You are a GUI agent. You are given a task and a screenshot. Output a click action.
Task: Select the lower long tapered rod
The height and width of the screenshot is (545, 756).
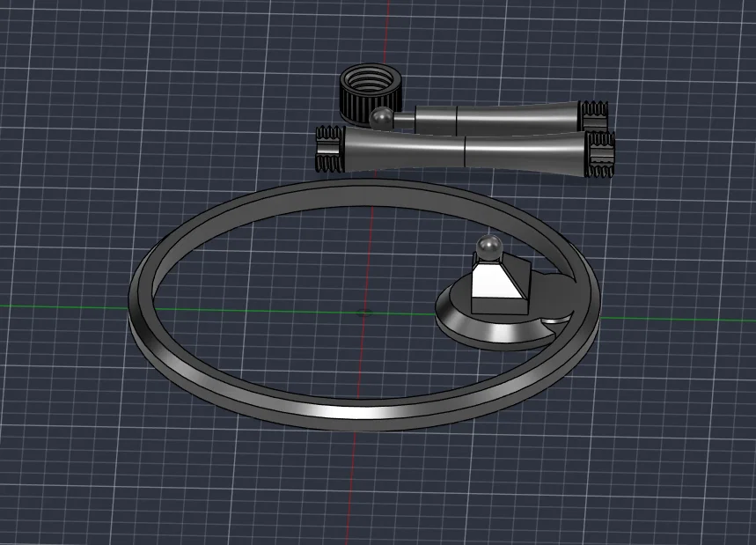(x=466, y=151)
